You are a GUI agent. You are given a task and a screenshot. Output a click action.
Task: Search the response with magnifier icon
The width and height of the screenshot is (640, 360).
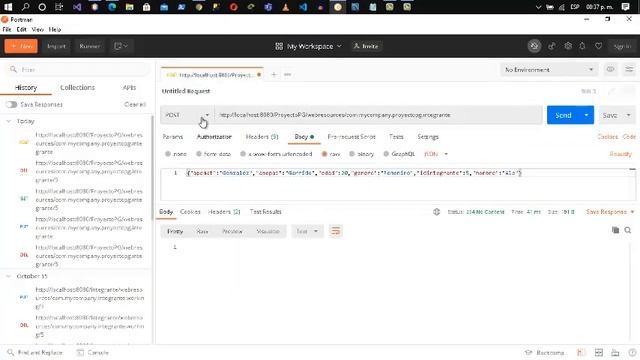(628, 230)
